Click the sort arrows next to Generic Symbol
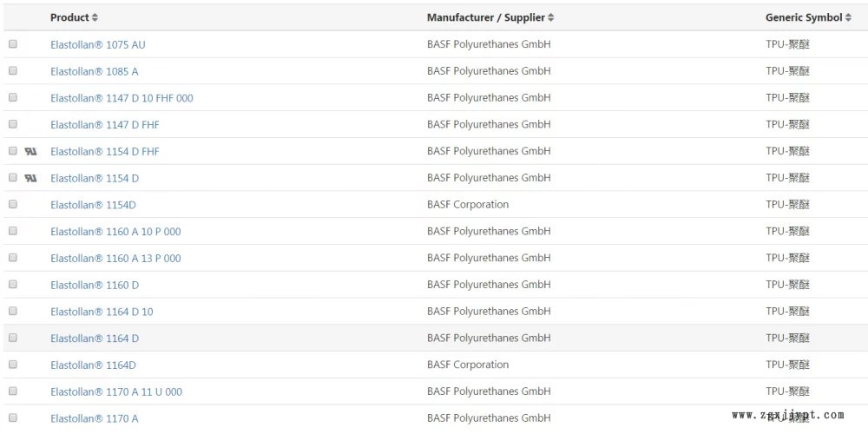The height and width of the screenshot is (434, 868). point(848,17)
